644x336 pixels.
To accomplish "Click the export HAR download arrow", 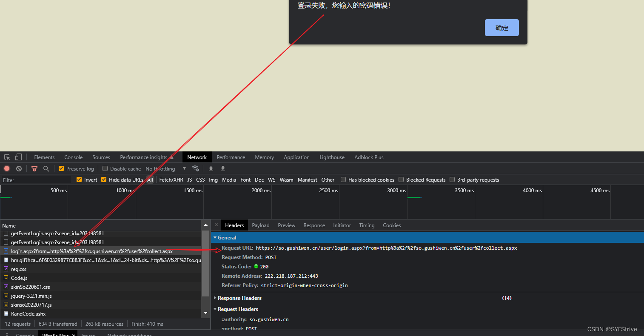I will coord(223,168).
